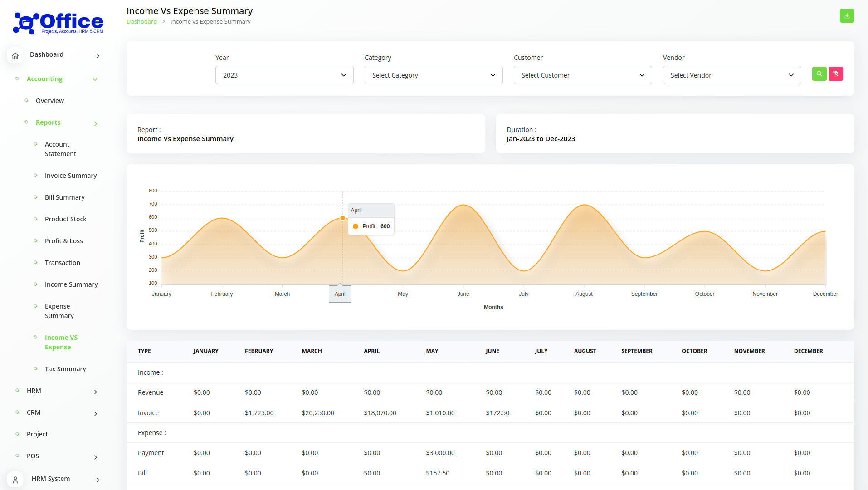The image size is (868, 490).
Task: Open the Select Vendor dropdown
Action: point(731,75)
